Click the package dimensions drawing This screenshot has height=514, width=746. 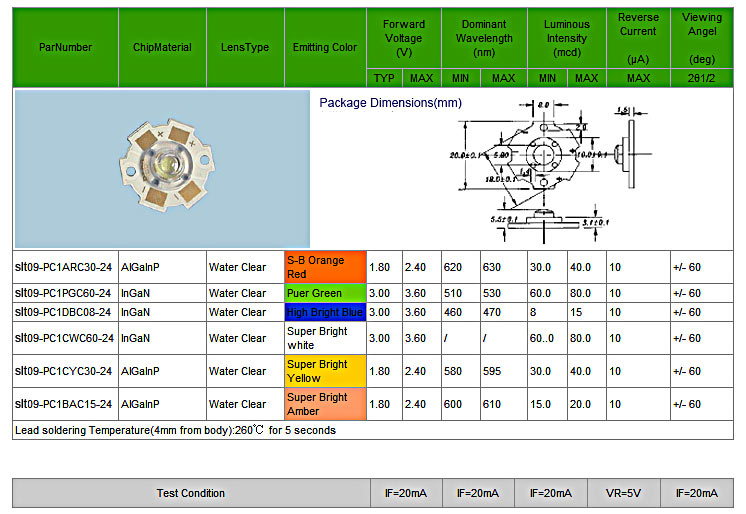pos(551,172)
